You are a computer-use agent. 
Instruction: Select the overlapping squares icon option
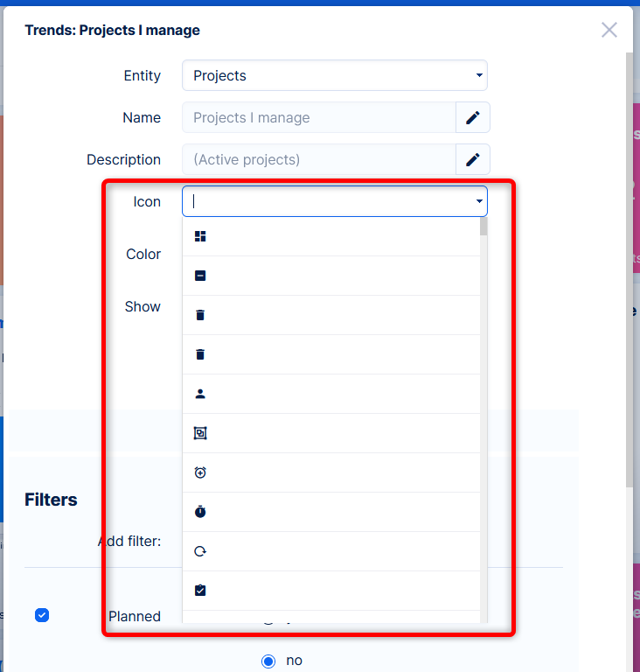200,433
